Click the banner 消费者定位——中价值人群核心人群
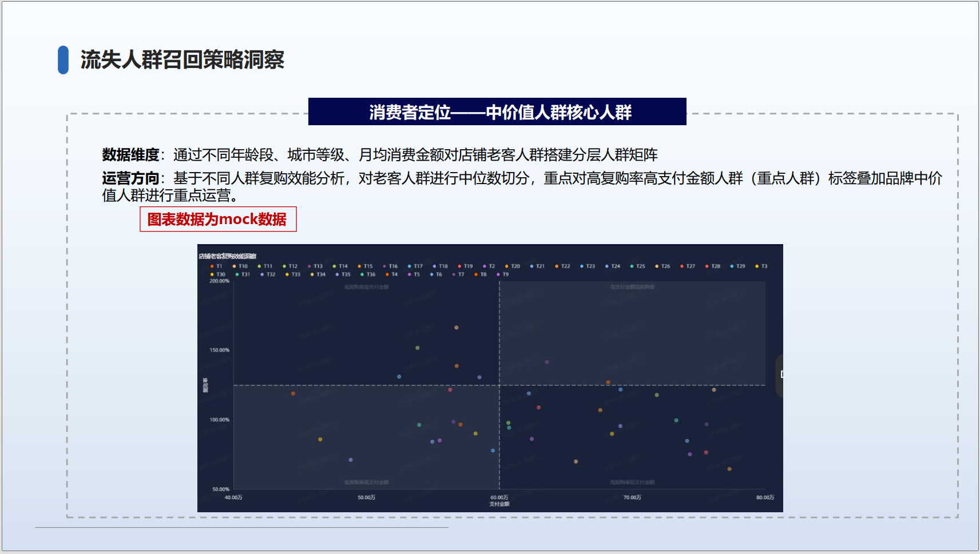 coord(497,111)
